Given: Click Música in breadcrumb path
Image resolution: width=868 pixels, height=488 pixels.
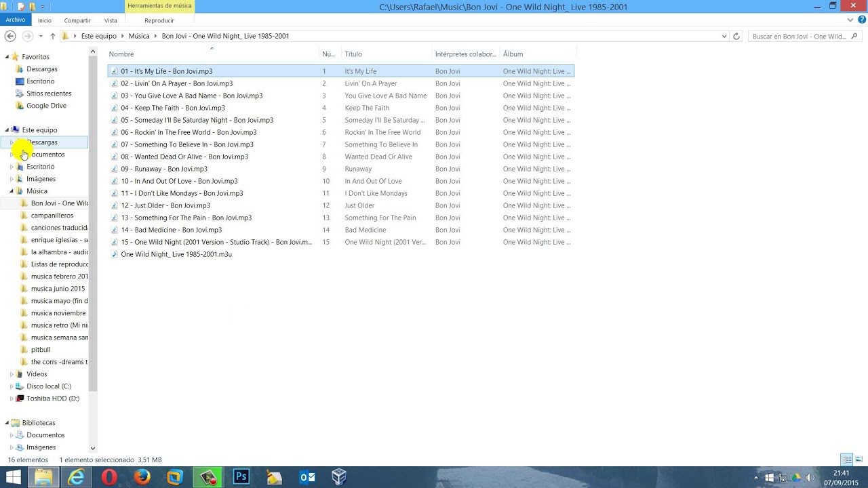Looking at the screenshot, I should (x=139, y=36).
